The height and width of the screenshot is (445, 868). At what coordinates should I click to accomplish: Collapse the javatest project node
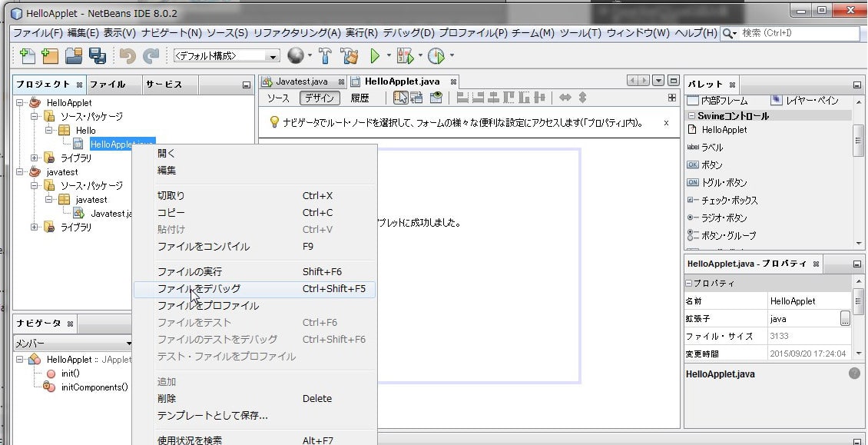click(x=21, y=172)
